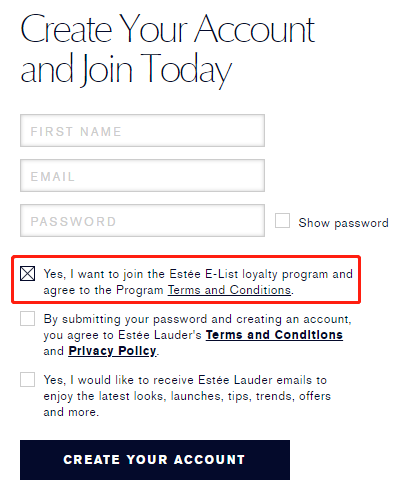This screenshot has height=492, width=397.
Task: Click the 'agree to the Program' text
Action: pos(103,290)
